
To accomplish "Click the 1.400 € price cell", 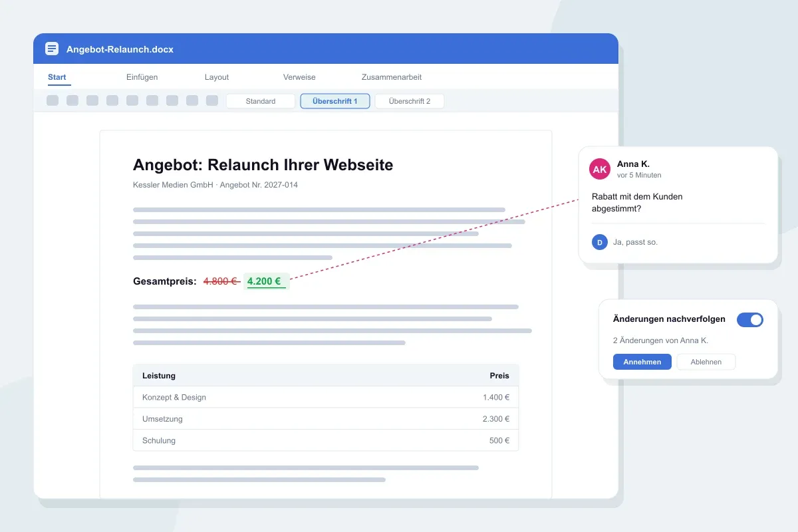I will point(496,398).
